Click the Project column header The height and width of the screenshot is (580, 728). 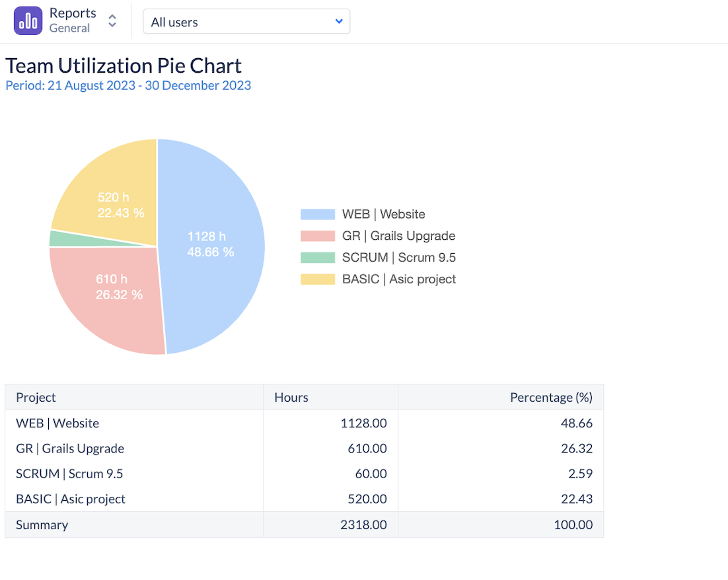[36, 397]
